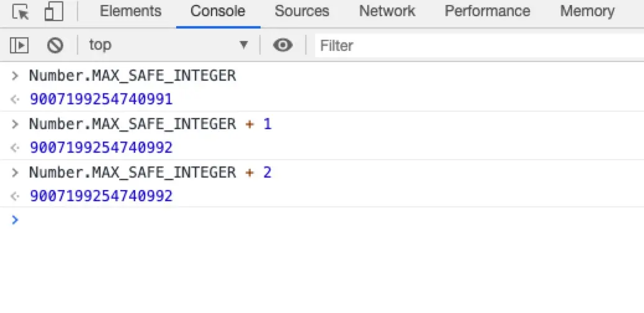This screenshot has width=644, height=313.
Task: Focus the Filter input field
Action: 480,45
